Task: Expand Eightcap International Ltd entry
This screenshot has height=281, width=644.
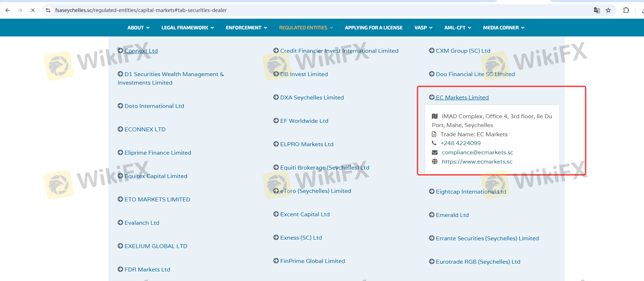Action: click(x=467, y=191)
